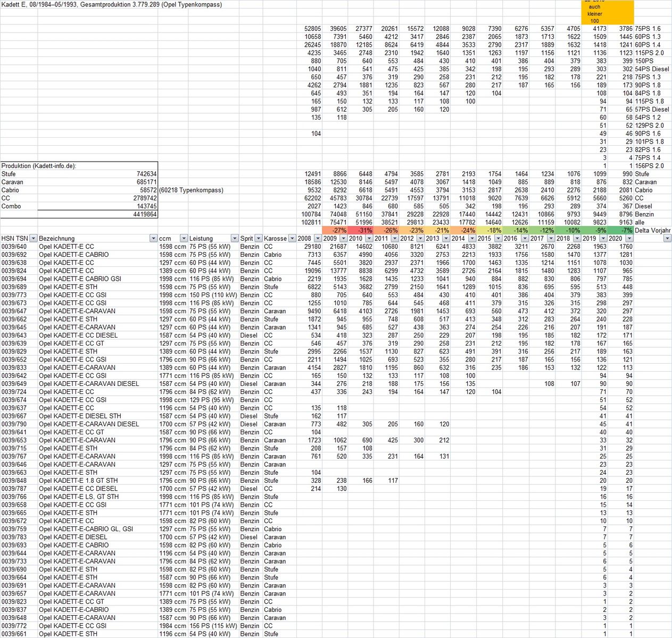Click the Sprit column filter arrow

(259, 239)
